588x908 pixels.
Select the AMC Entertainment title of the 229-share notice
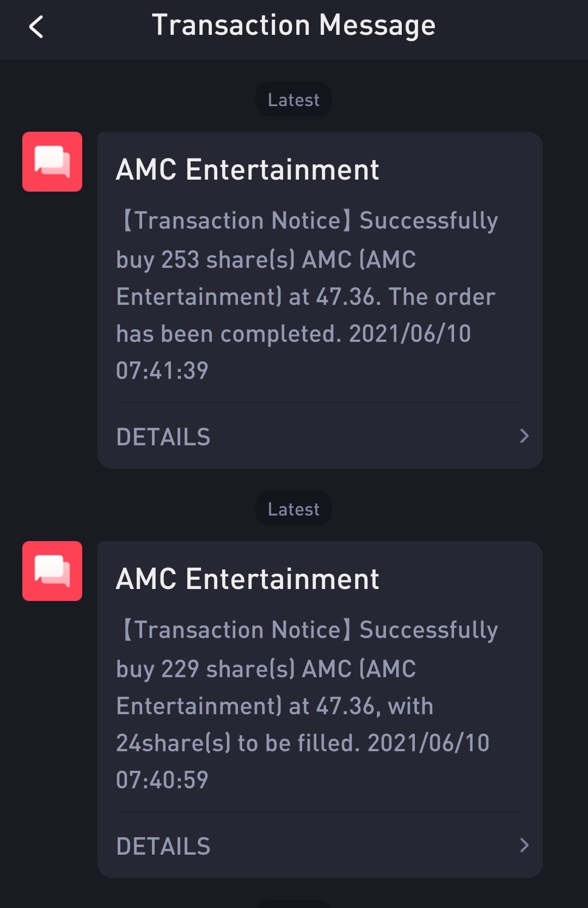coord(247,579)
